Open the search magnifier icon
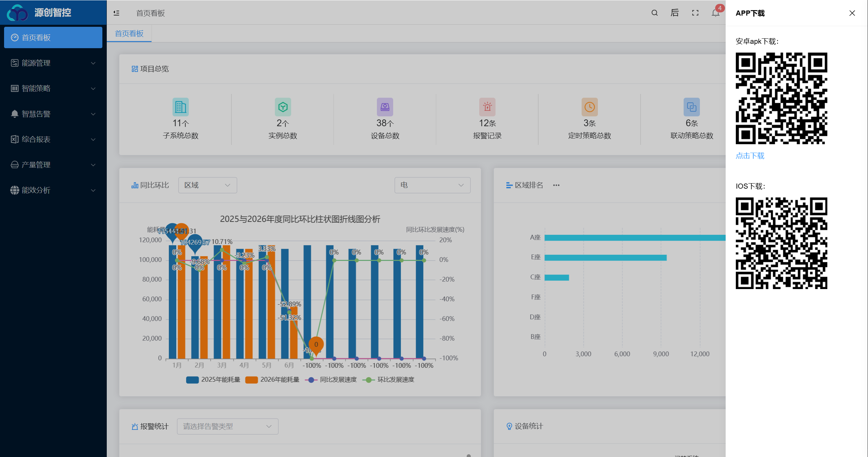The width and height of the screenshot is (868, 457). click(654, 13)
